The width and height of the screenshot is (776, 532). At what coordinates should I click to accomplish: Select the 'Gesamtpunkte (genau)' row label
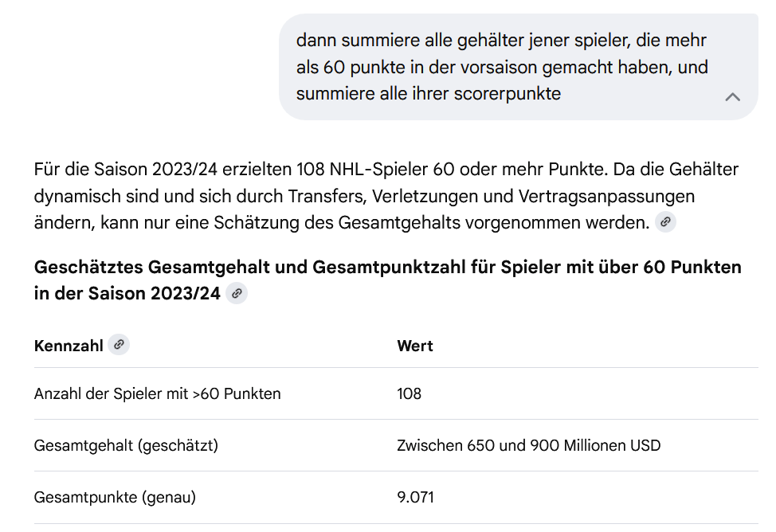[115, 498]
